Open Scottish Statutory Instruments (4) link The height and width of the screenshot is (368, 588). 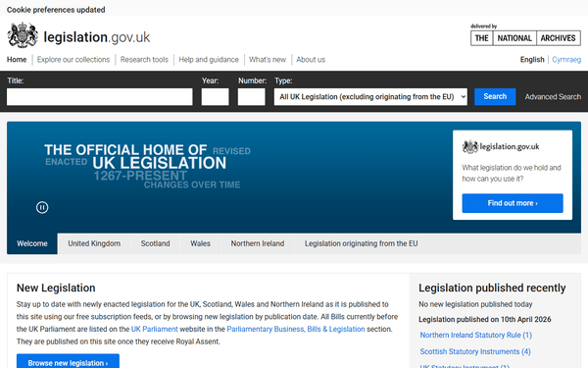coord(475,351)
